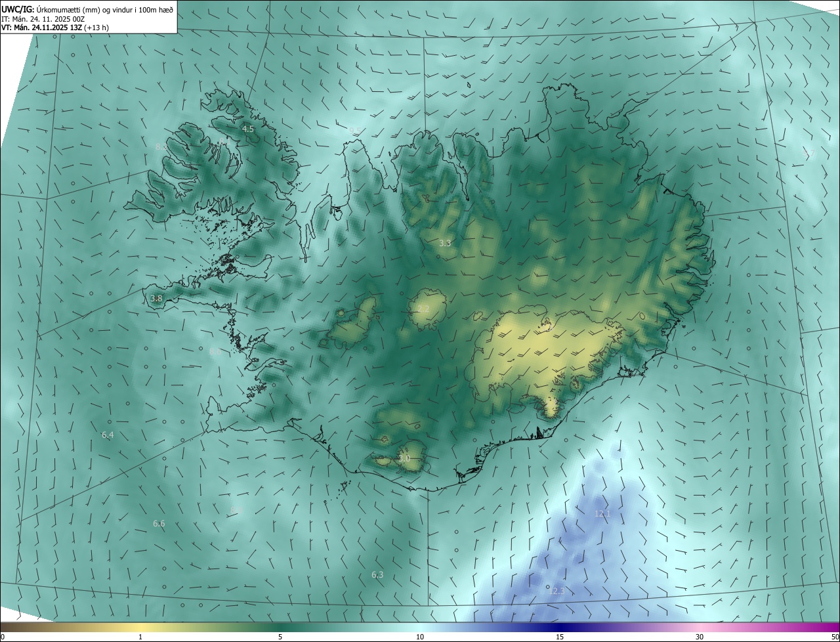Click the UWC/IG Úrkomumætti title line
This screenshot has height=642, width=840.
(x=87, y=9)
